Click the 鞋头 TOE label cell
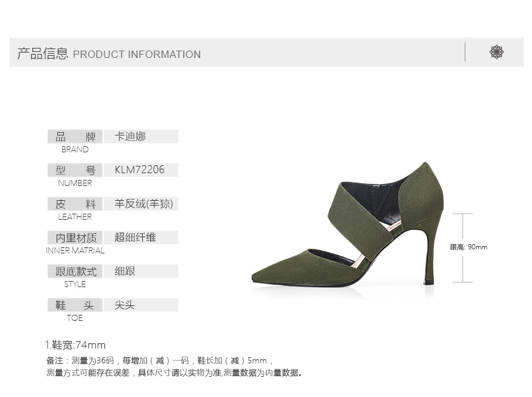This screenshot has width=532, height=397. click(x=75, y=310)
